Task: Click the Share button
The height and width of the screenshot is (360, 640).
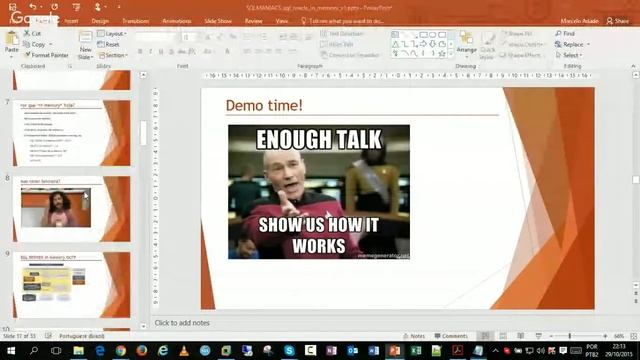Action: [x=618, y=21]
